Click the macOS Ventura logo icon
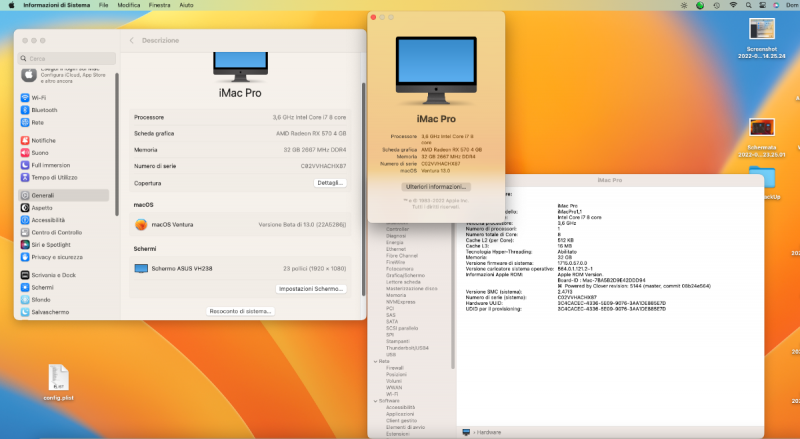The height and width of the screenshot is (439, 800). tap(141, 225)
